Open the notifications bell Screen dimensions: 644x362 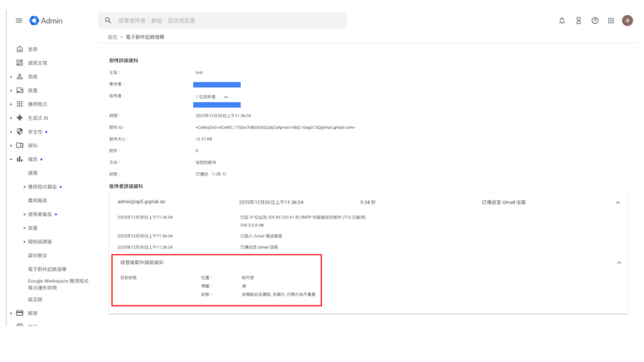562,21
